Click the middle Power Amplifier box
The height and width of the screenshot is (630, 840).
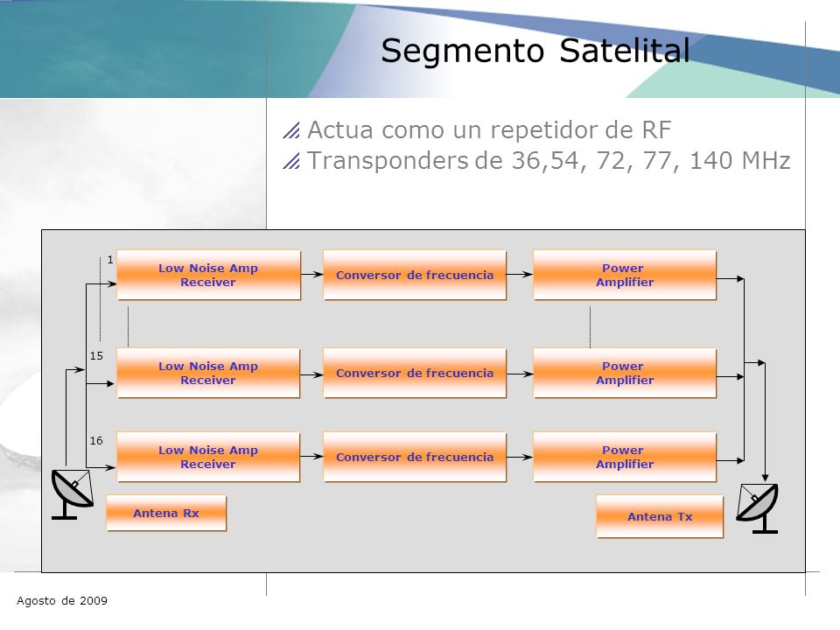[625, 373]
